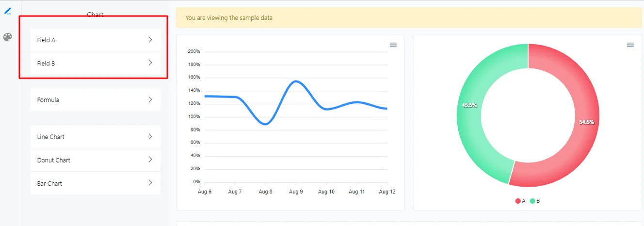
Task: Open the Donut Chart settings item
Action: 95,160
